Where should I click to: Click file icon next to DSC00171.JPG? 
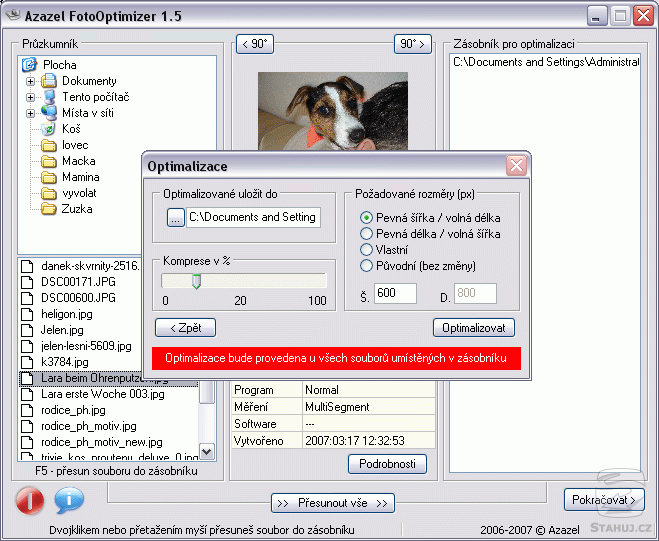click(x=27, y=282)
